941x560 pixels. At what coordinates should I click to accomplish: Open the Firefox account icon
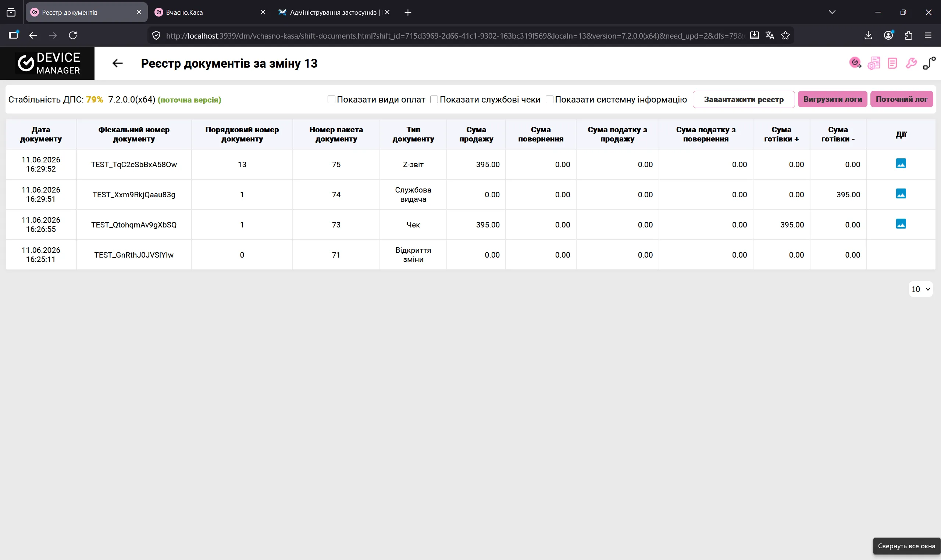coord(888,35)
